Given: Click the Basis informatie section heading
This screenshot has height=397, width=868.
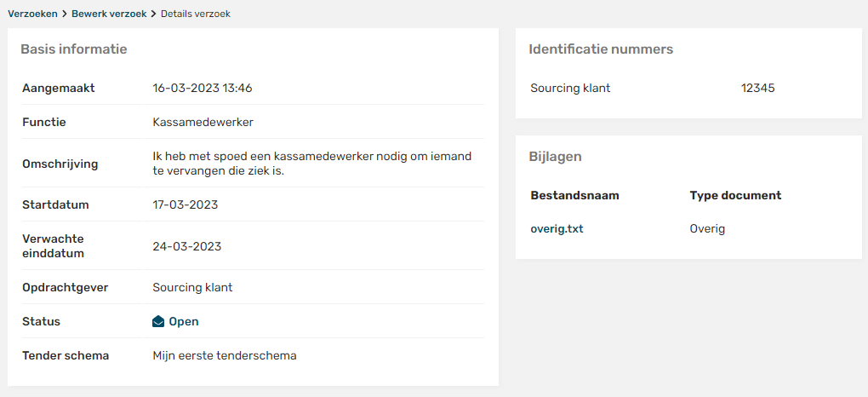Looking at the screenshot, I should click(74, 49).
